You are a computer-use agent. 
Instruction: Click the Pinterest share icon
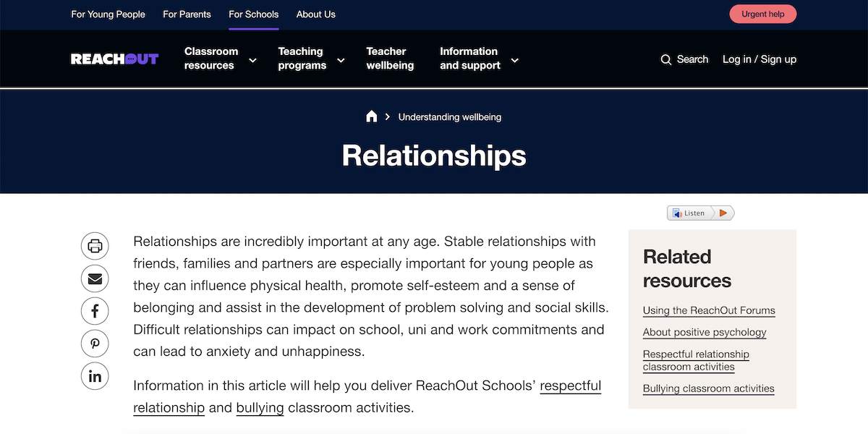click(x=95, y=344)
